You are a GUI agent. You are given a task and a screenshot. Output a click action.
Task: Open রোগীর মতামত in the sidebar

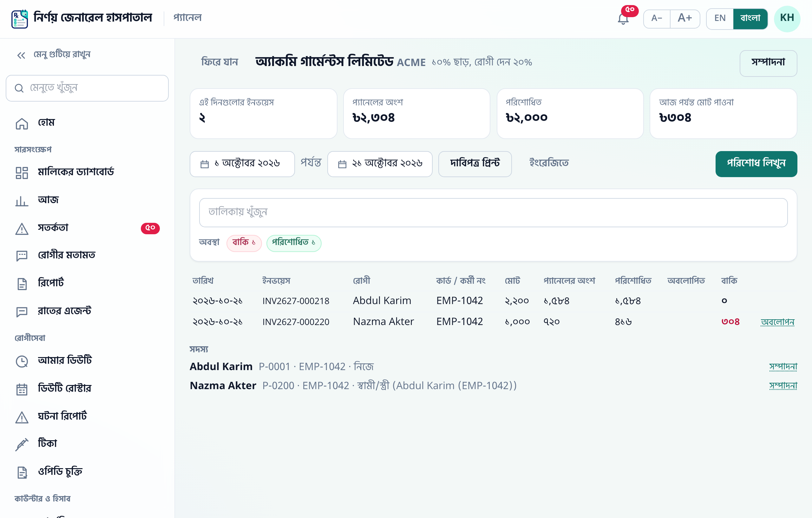click(87, 255)
